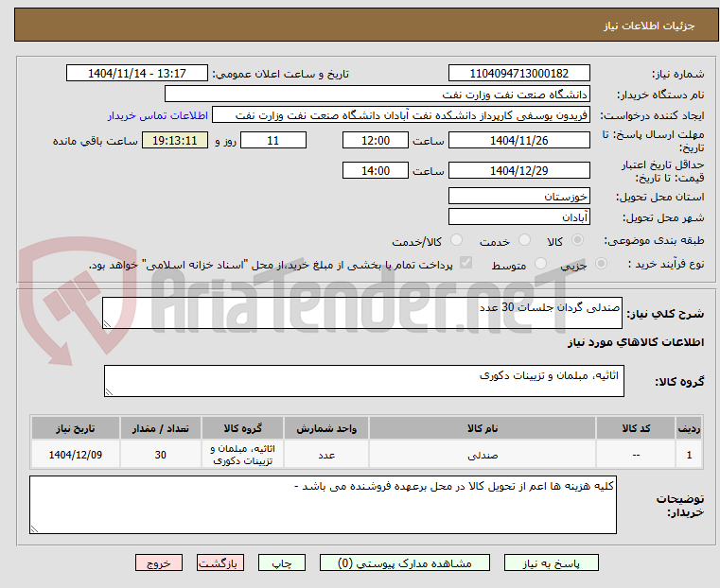Click the تعداد / مقدار column header
This screenshot has height=588, width=720.
[x=160, y=428]
